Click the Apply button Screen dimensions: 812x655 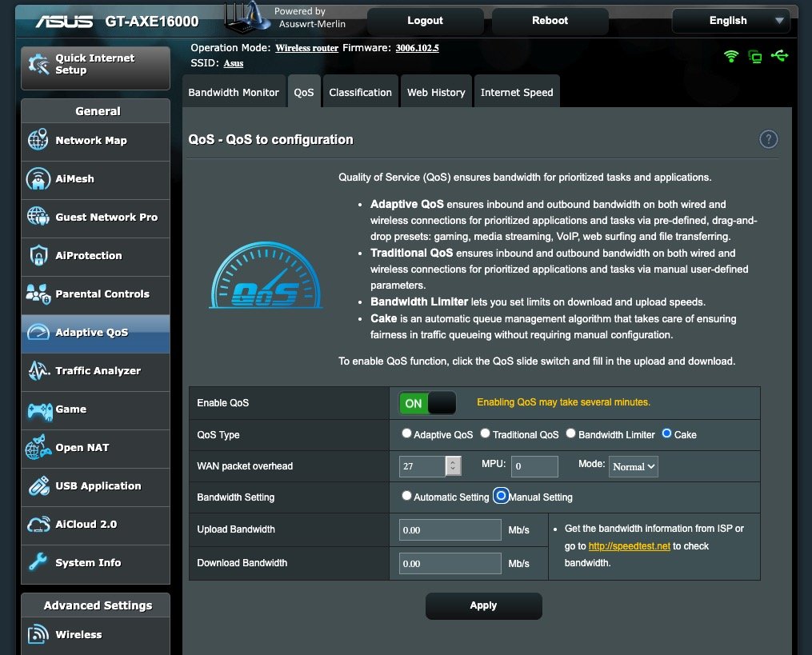483,605
